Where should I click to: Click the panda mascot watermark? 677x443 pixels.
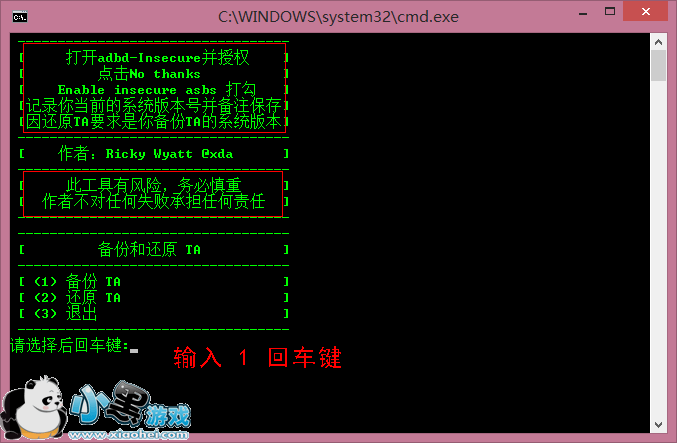34,406
